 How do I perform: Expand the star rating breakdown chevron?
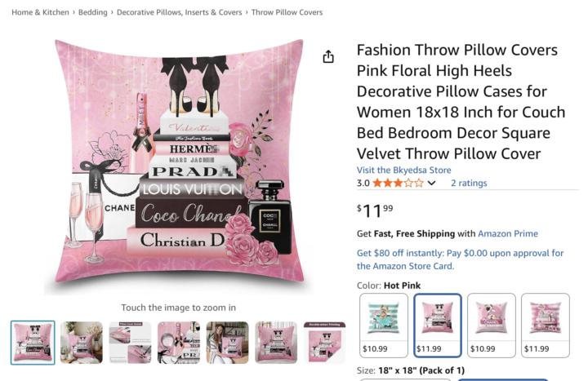[x=432, y=184]
